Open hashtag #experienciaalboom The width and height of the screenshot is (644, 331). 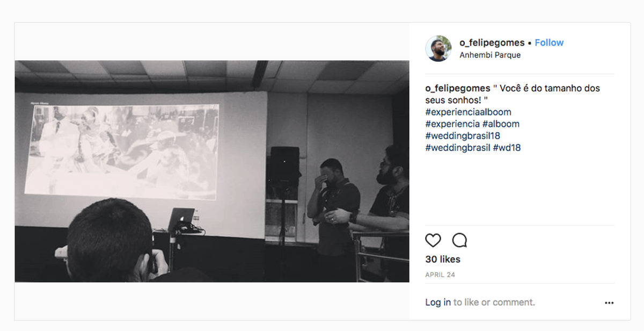coord(469,112)
